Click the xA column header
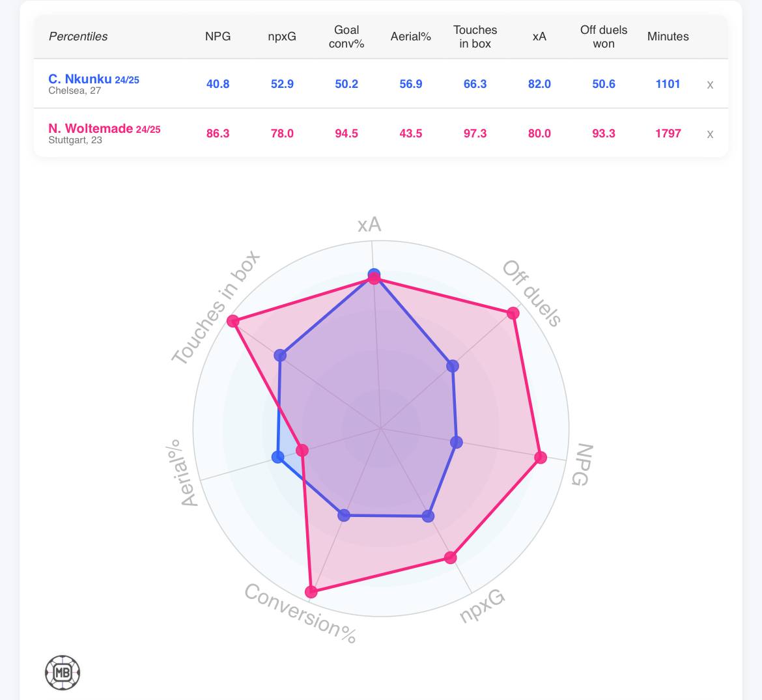The height and width of the screenshot is (700, 762). [539, 36]
